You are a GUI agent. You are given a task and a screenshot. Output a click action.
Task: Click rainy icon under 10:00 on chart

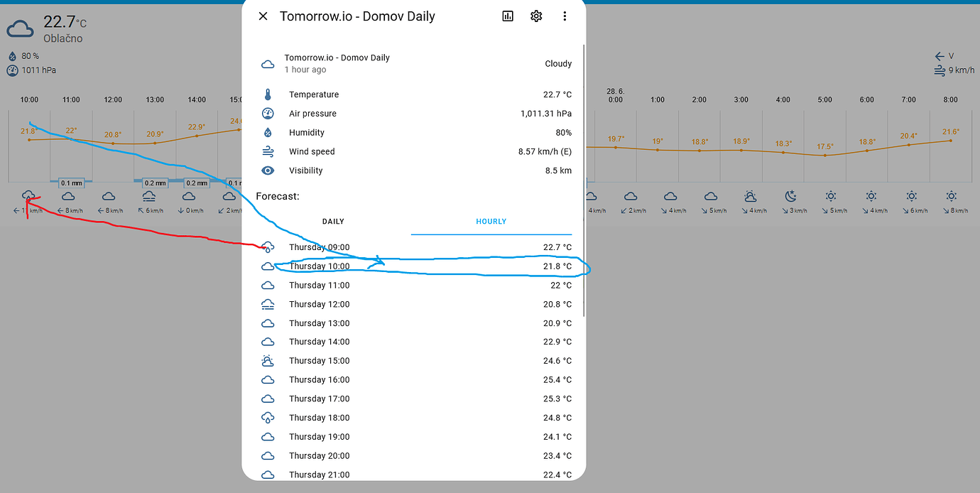tap(29, 196)
